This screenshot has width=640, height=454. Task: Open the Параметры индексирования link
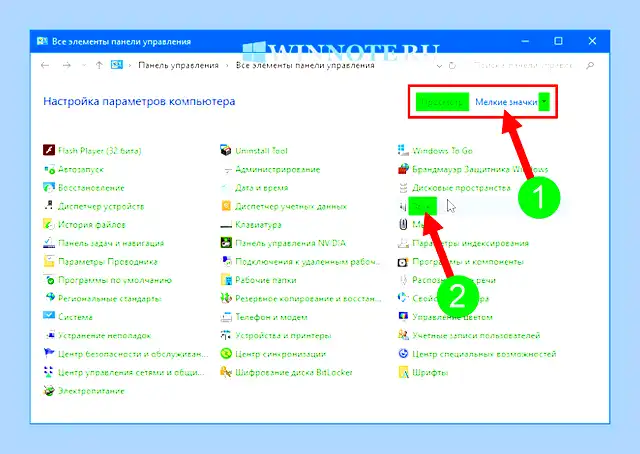point(470,243)
